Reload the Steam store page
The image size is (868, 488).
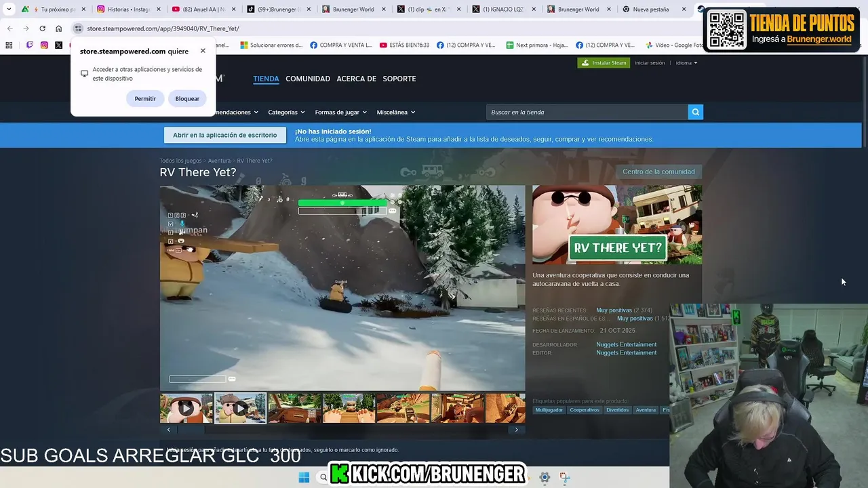[x=42, y=28]
